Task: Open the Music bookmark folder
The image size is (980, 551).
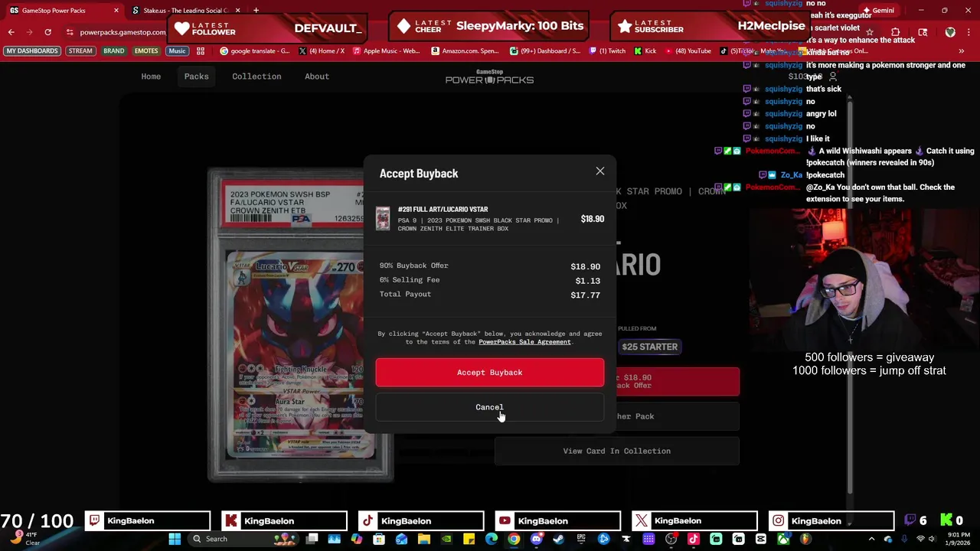Action: tap(177, 51)
